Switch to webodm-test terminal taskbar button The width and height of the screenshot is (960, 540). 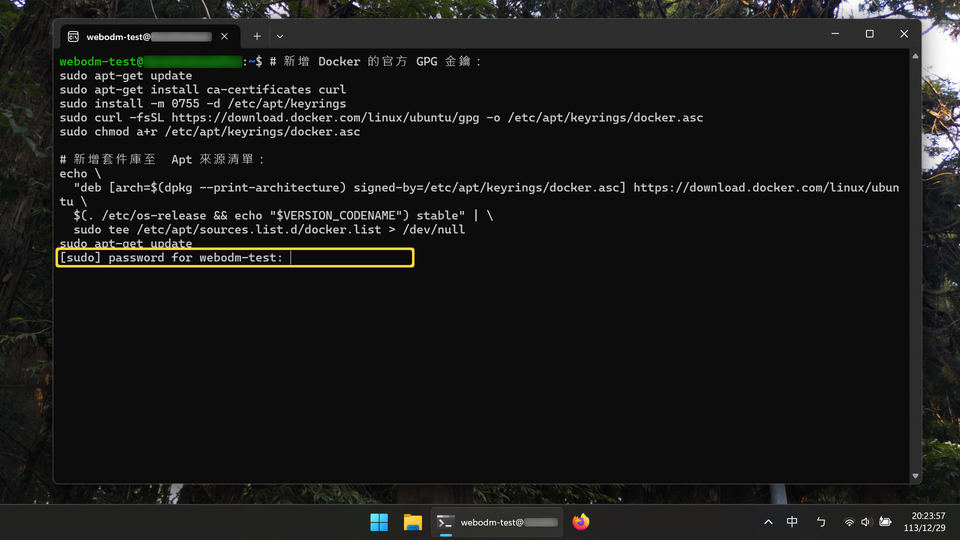click(497, 522)
